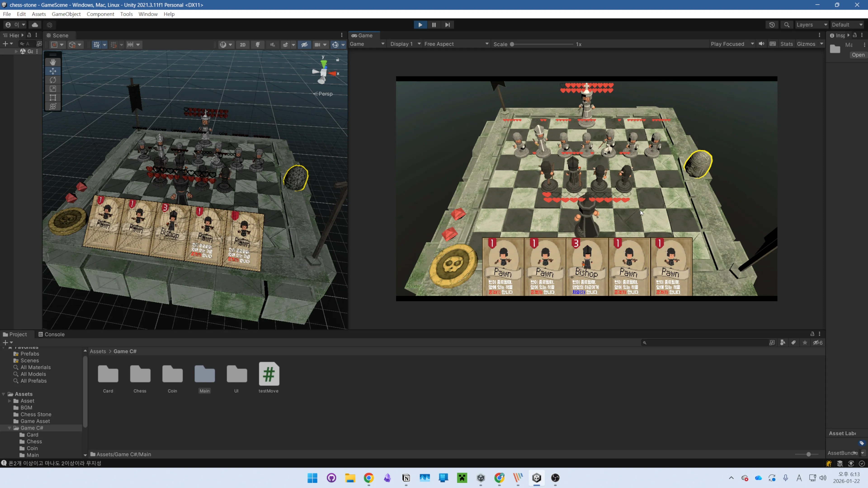Open Chrome from the taskbar
Screen dimensions: 868x488
[x=369, y=478]
